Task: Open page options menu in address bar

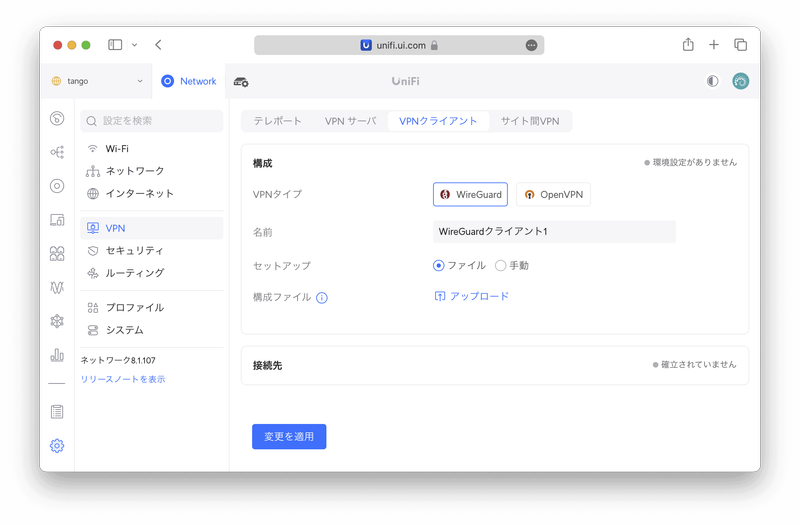Action: pyautogui.click(x=531, y=45)
